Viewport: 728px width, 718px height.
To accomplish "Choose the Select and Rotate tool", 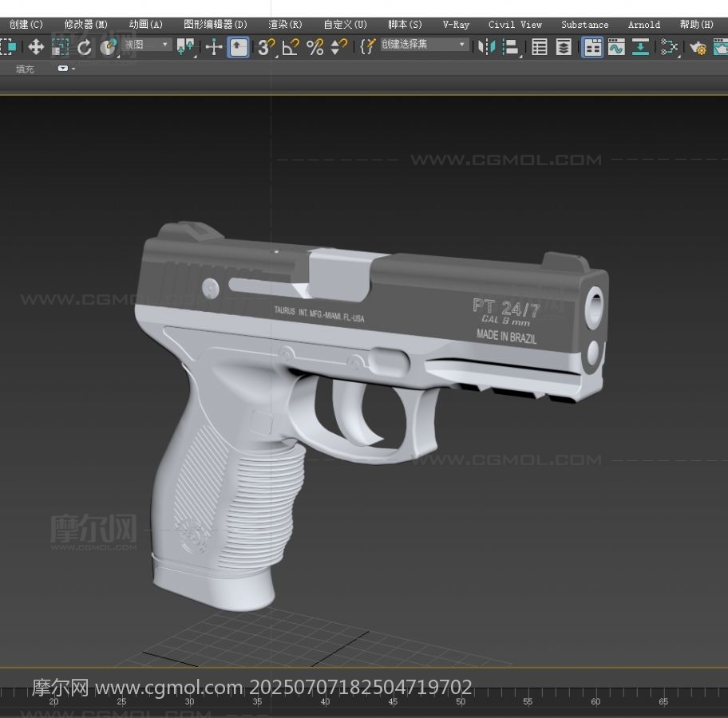I will 84,47.
